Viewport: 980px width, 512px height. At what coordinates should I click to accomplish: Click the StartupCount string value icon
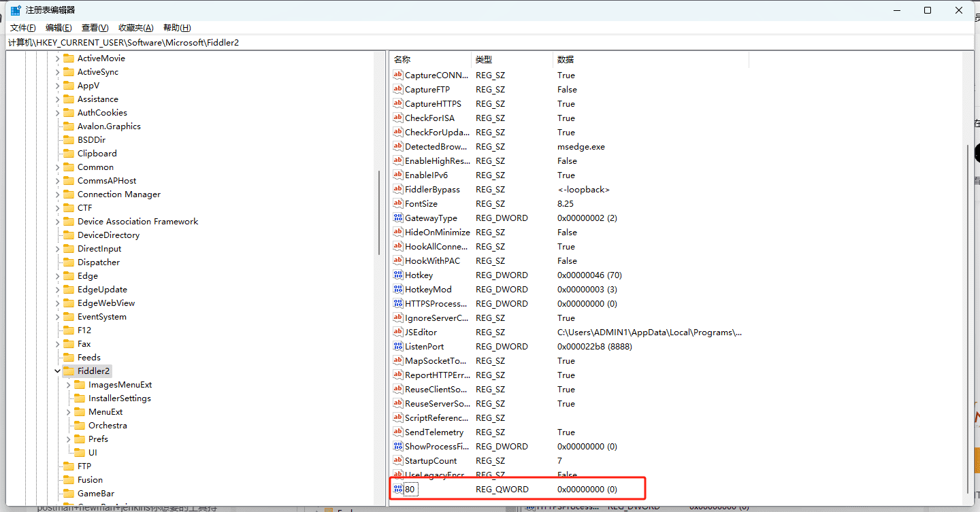[398, 460]
